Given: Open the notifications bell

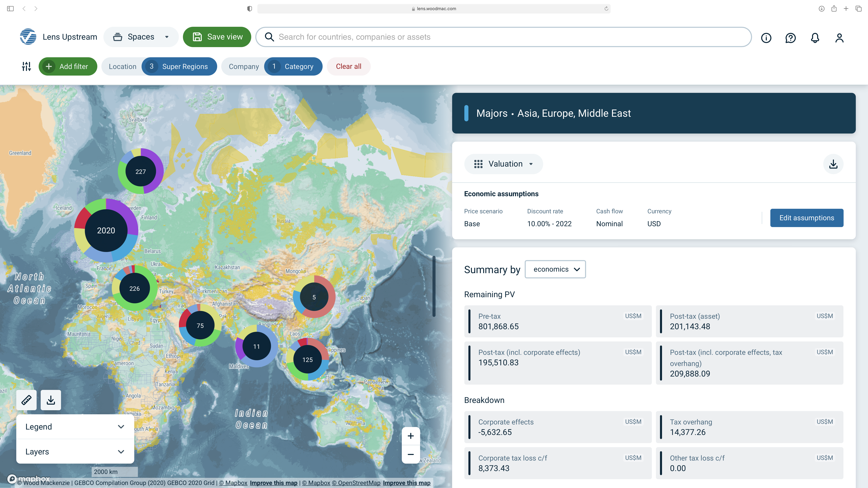Looking at the screenshot, I should [815, 38].
